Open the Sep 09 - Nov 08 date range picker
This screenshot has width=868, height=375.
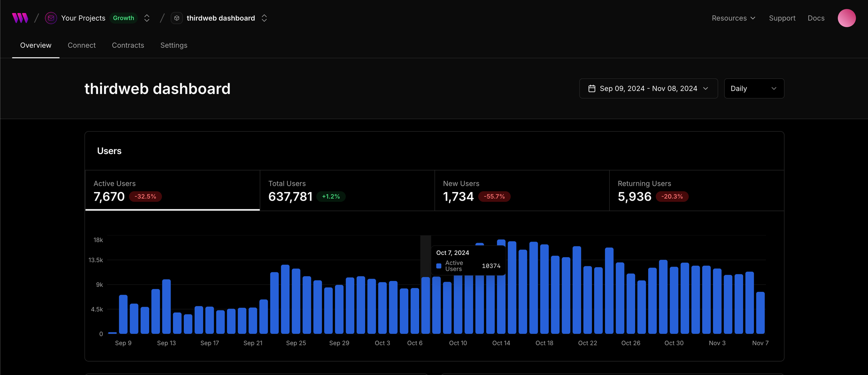click(648, 89)
